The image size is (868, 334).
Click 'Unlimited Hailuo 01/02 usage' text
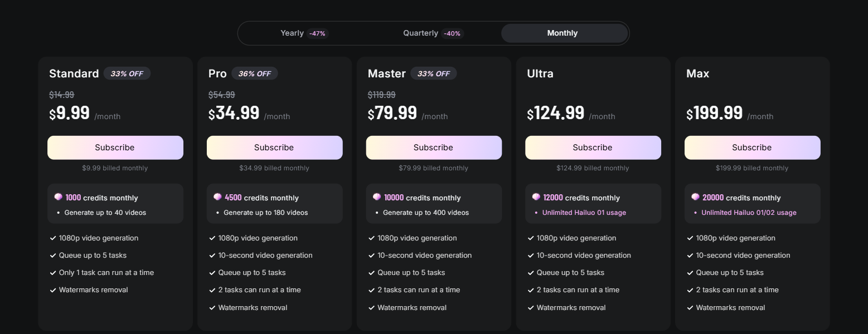point(749,213)
